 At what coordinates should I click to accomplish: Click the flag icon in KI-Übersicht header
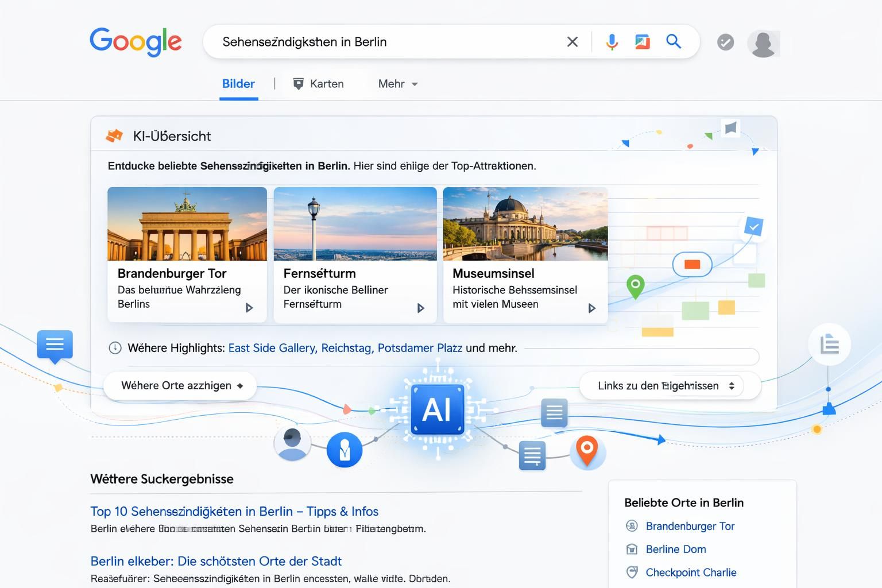point(730,127)
